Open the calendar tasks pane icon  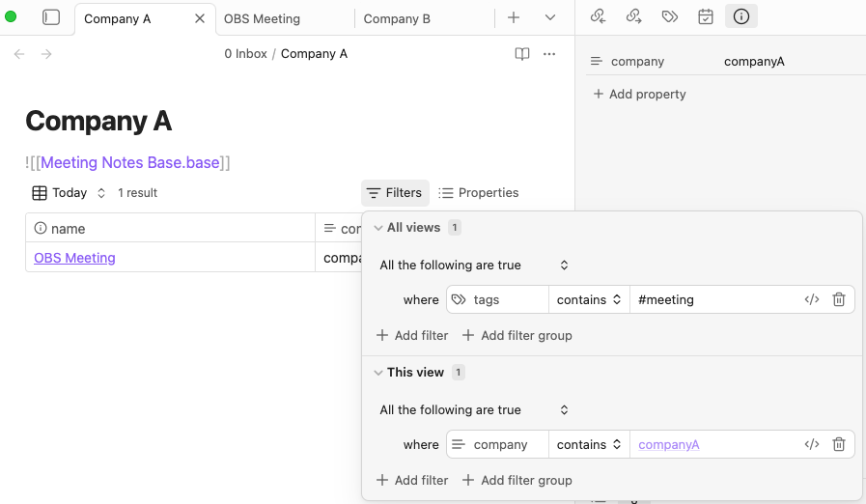pyautogui.click(x=706, y=16)
